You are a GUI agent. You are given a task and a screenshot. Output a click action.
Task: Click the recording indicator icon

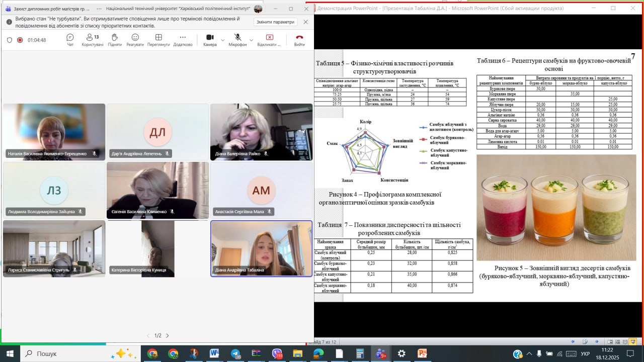click(x=20, y=40)
